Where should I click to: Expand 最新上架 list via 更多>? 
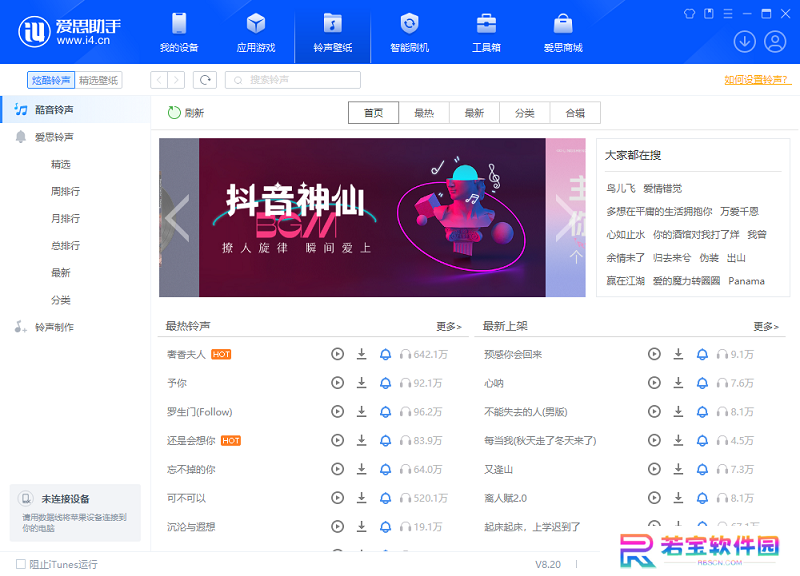click(766, 327)
